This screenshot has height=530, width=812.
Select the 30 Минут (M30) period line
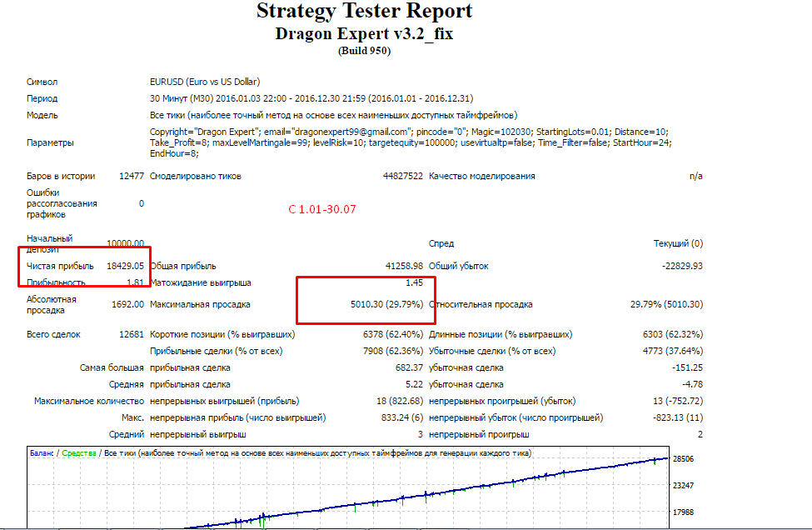[311, 98]
